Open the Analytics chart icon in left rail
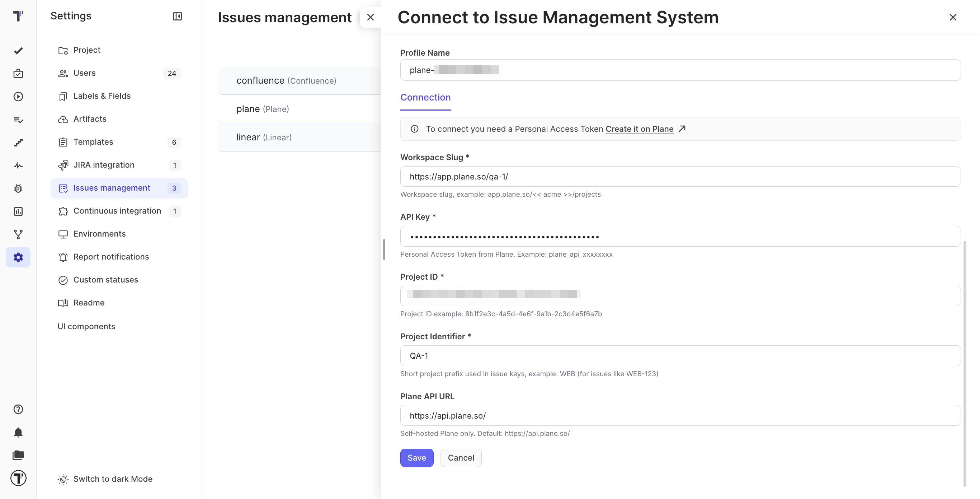 18,211
